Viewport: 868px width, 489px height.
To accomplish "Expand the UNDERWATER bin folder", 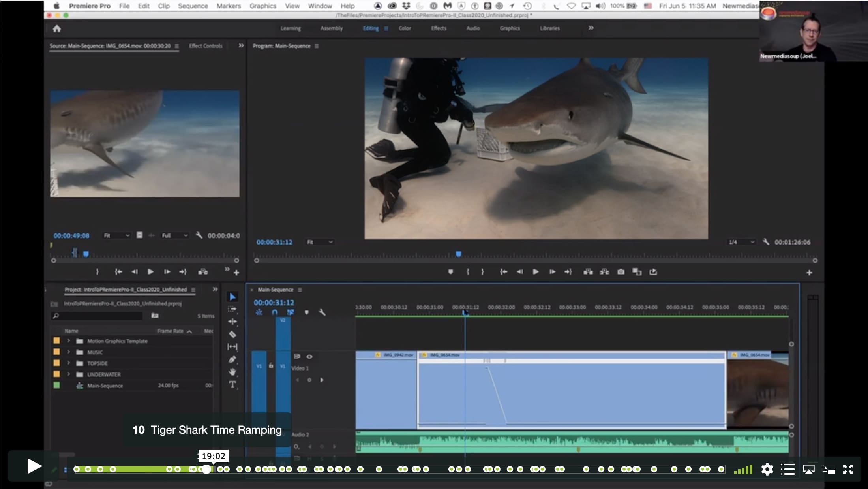I will pos(69,374).
